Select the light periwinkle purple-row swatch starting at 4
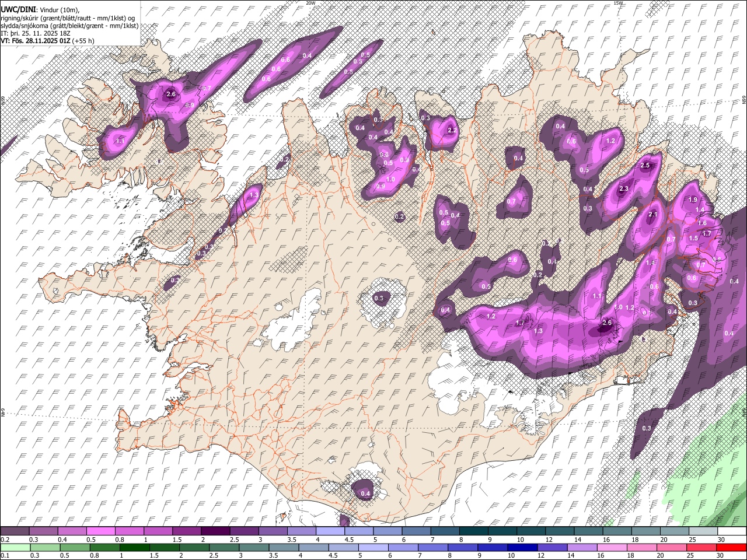This screenshot has width=747, height=560. (330, 531)
